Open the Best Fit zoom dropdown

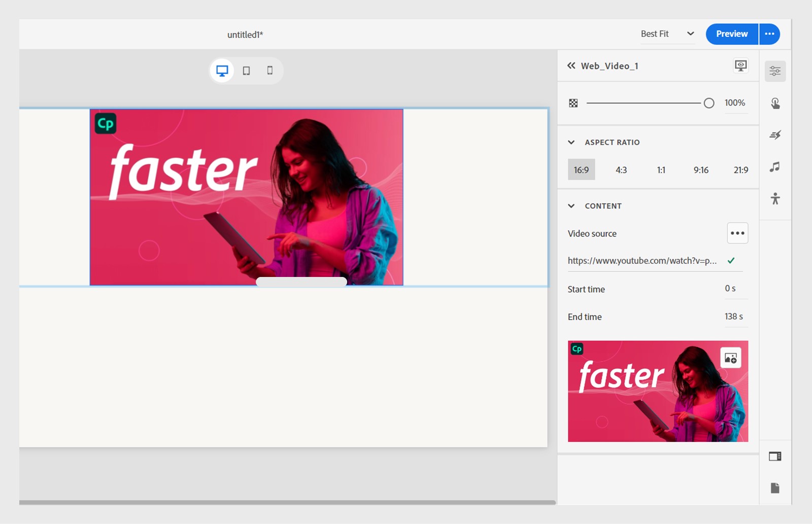click(x=667, y=33)
